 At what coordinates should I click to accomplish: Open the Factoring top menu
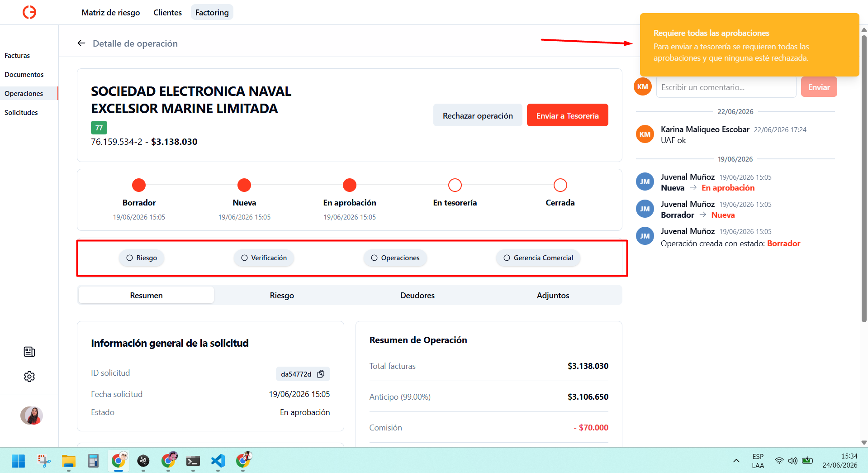pos(212,13)
